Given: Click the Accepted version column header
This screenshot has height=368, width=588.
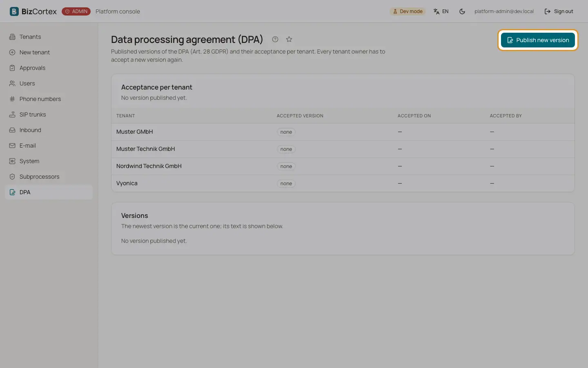Looking at the screenshot, I should tap(300, 116).
